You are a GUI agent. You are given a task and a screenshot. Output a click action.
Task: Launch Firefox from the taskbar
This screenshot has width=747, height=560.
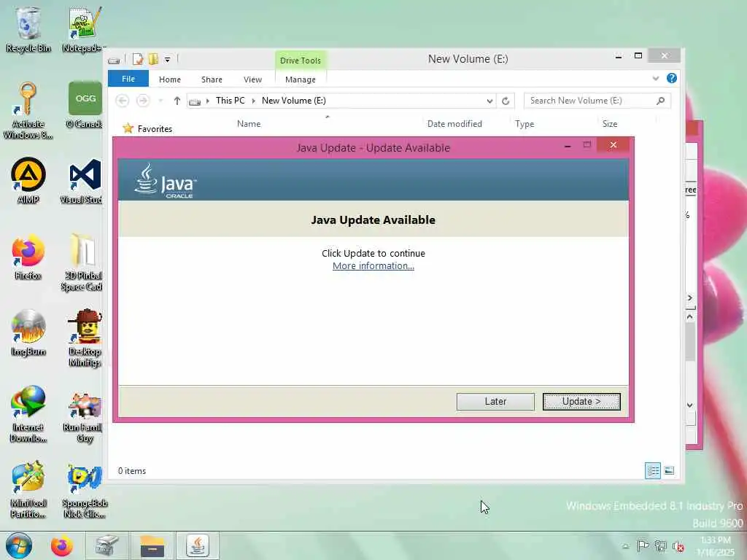[62, 545]
